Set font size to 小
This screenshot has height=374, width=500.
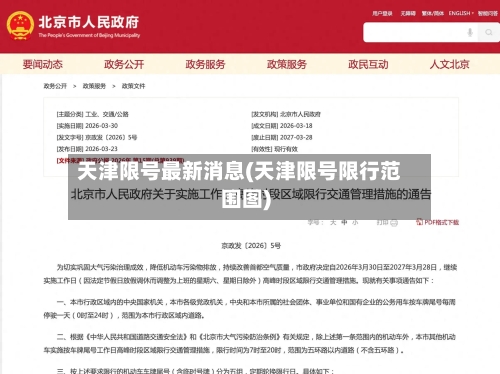click(x=355, y=222)
